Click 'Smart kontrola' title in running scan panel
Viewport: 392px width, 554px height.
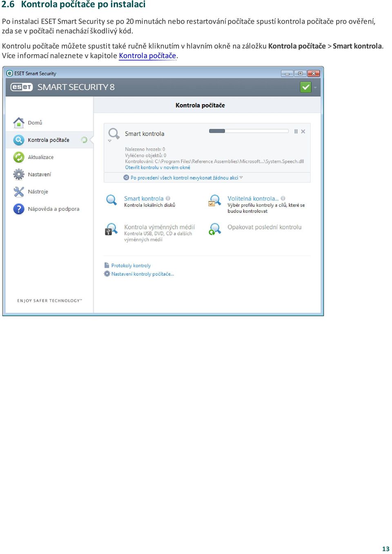145,134
